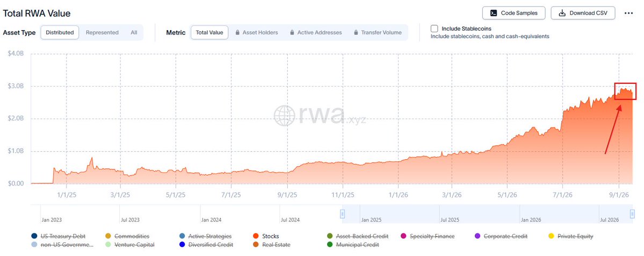Enable the Include Stablecoins checkbox
The height and width of the screenshot is (256, 644).
click(x=434, y=29)
